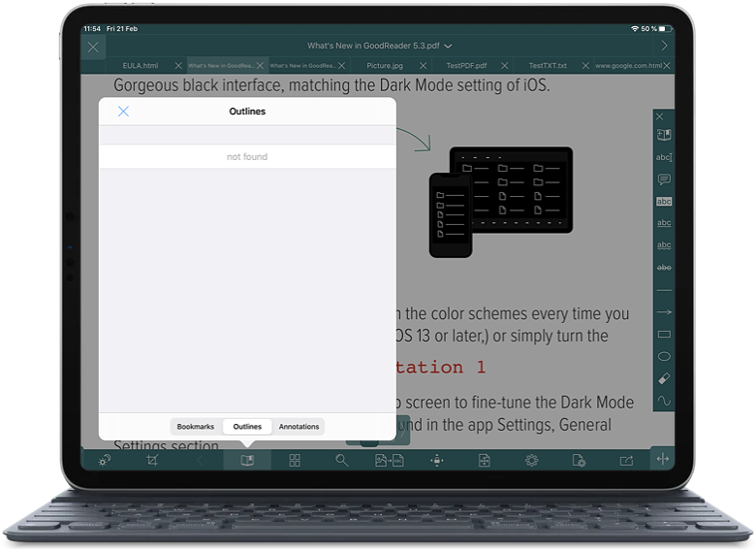Image resolution: width=756 pixels, height=550 pixels.
Task: Select the rectangle shape tool
Action: pyautogui.click(x=664, y=335)
